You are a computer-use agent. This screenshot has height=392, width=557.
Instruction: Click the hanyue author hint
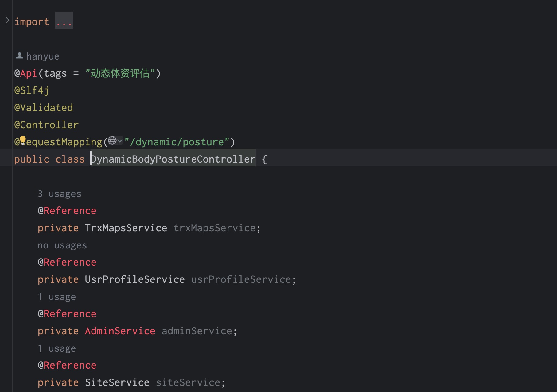[x=43, y=56]
